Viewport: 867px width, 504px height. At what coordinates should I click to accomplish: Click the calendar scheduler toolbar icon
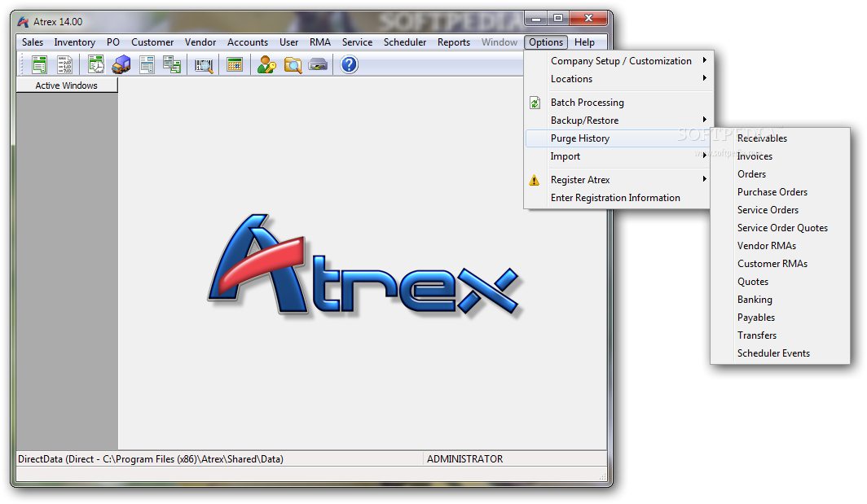[x=235, y=64]
